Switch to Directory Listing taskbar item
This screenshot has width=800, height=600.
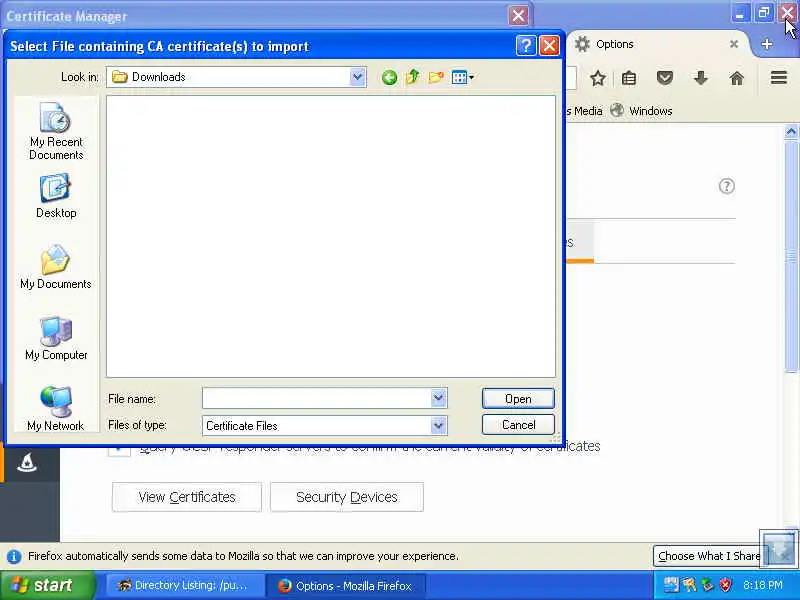184,586
